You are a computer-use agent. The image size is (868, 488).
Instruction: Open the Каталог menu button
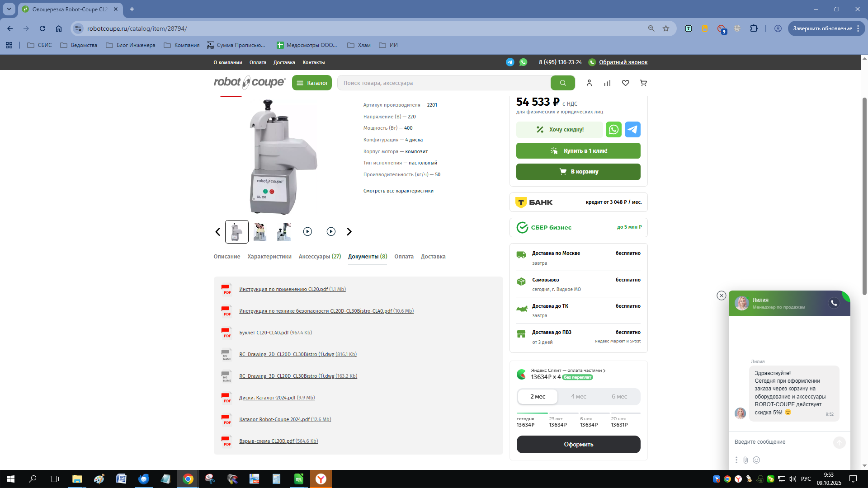(x=312, y=83)
